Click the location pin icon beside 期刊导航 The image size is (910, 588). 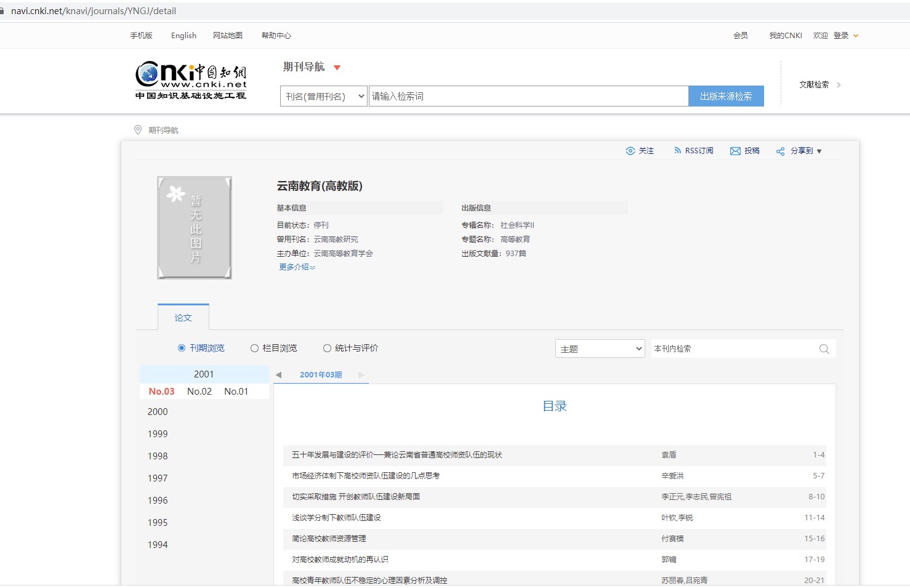[138, 130]
